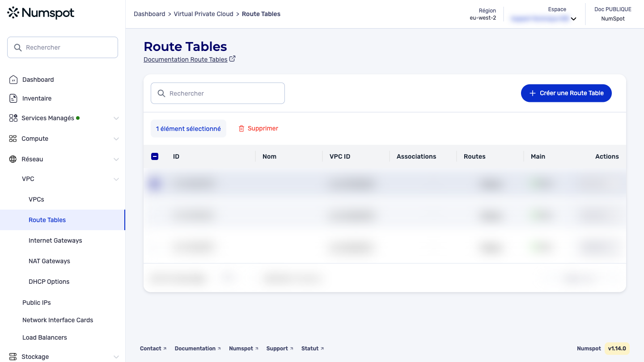Open the Contact footer link

pyautogui.click(x=153, y=349)
